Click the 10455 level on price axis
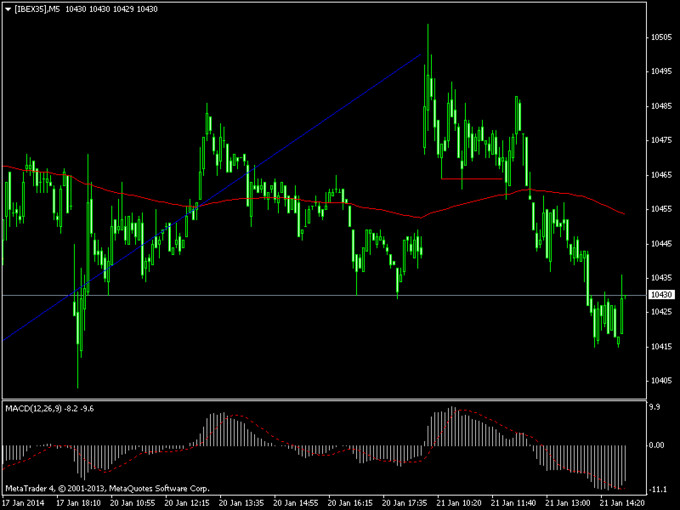The height and width of the screenshot is (510, 680). [660, 209]
